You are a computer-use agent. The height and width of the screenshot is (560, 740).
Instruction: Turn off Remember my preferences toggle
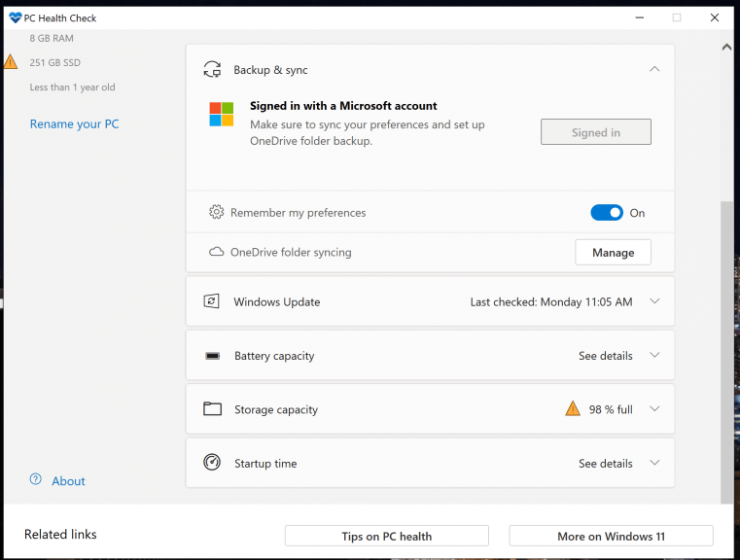click(x=607, y=213)
